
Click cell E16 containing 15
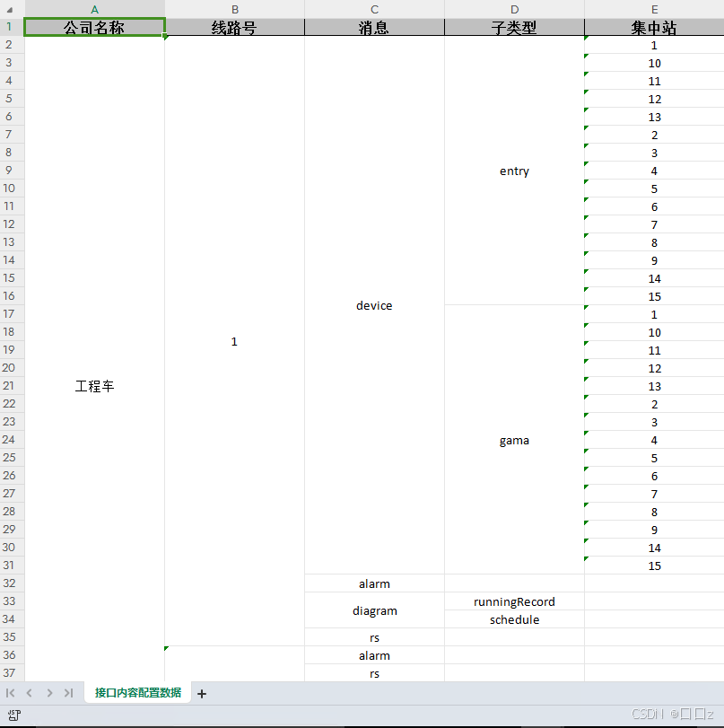[x=654, y=296]
